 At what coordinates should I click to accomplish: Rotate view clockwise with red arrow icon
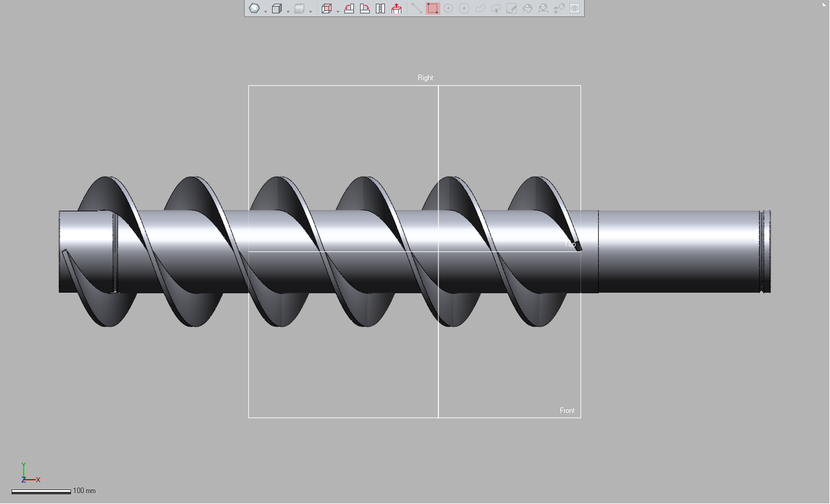pyautogui.click(x=365, y=9)
